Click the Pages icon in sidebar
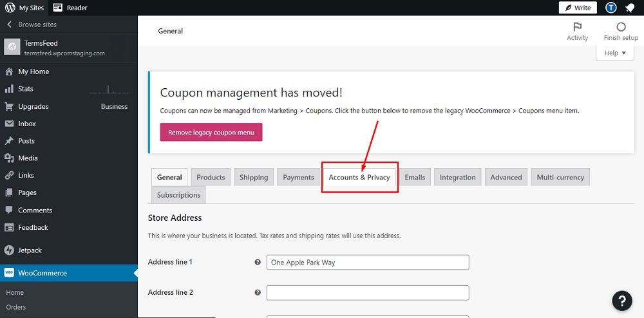Screen dimensions: 644x318 coord(9,193)
